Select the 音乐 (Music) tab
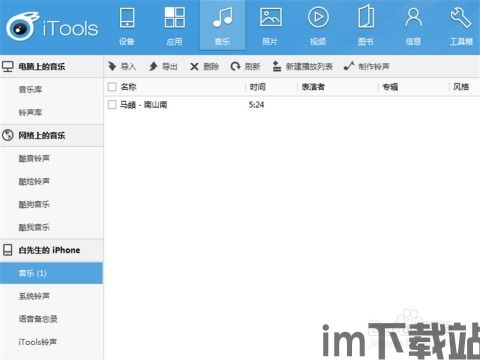 click(222, 26)
